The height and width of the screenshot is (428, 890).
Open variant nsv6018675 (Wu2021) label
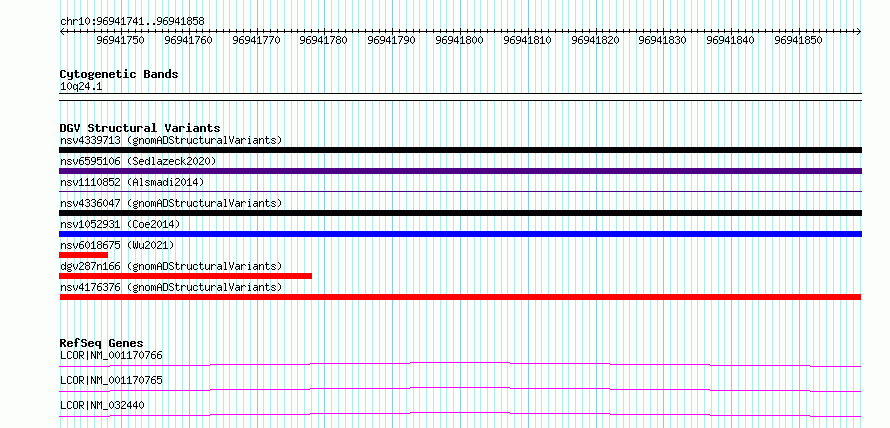(117, 245)
